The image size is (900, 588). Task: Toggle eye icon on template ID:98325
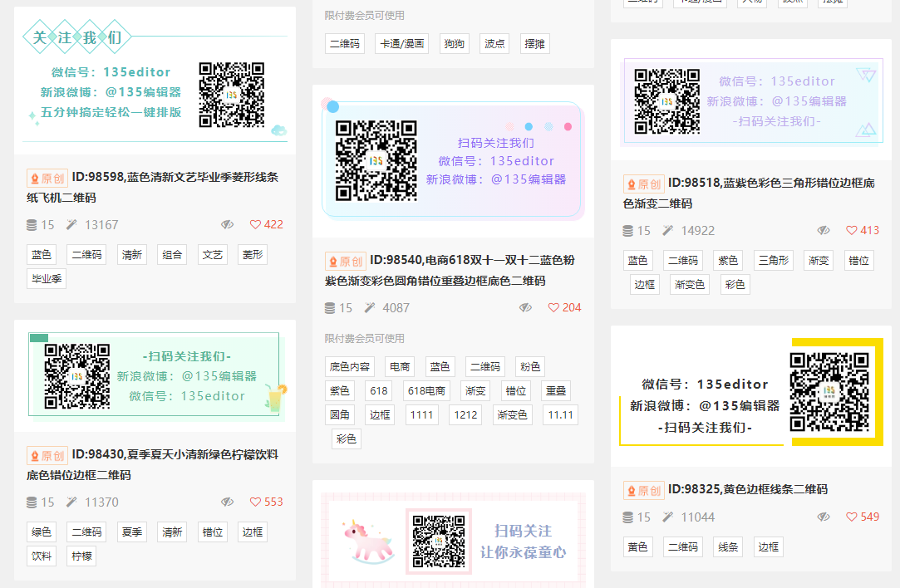click(x=824, y=517)
